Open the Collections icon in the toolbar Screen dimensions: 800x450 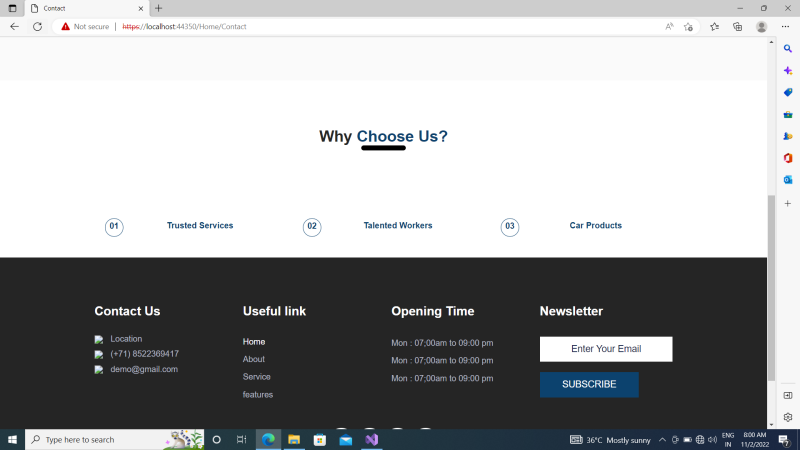(x=738, y=27)
